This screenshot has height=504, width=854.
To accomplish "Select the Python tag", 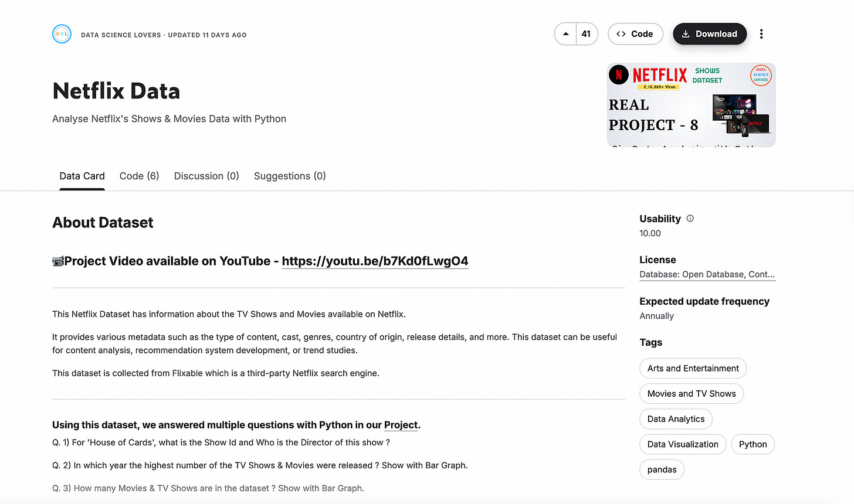I will [x=753, y=444].
